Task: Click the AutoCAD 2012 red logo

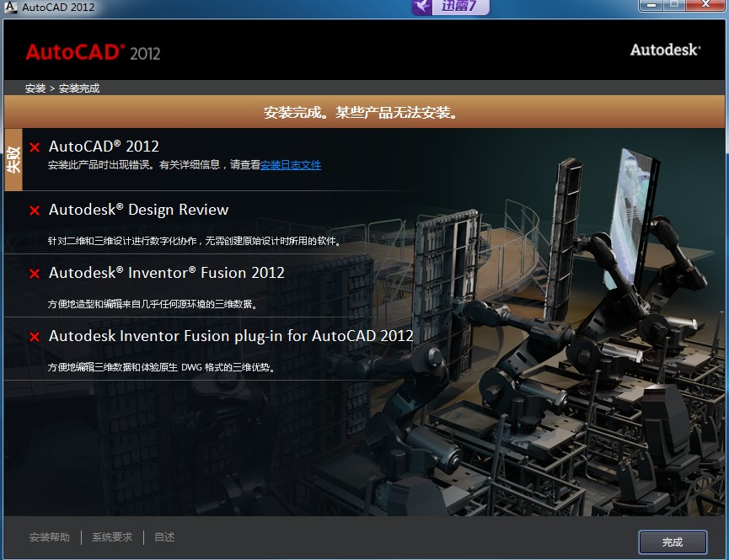Action: coord(93,52)
